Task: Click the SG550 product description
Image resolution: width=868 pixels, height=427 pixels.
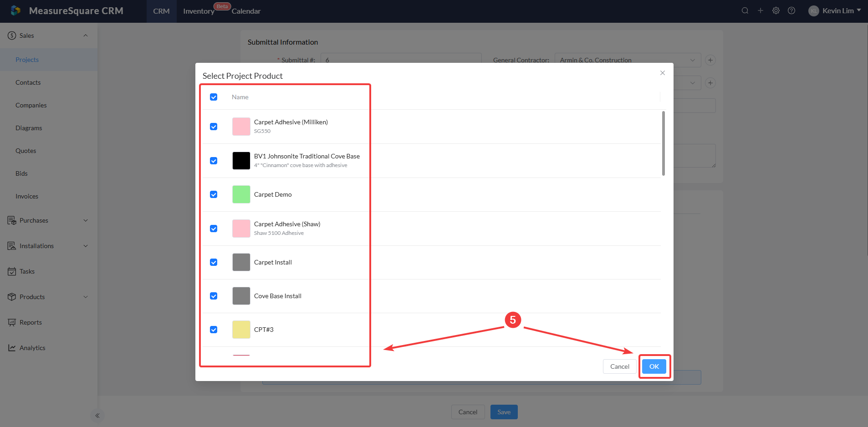Action: pyautogui.click(x=262, y=131)
